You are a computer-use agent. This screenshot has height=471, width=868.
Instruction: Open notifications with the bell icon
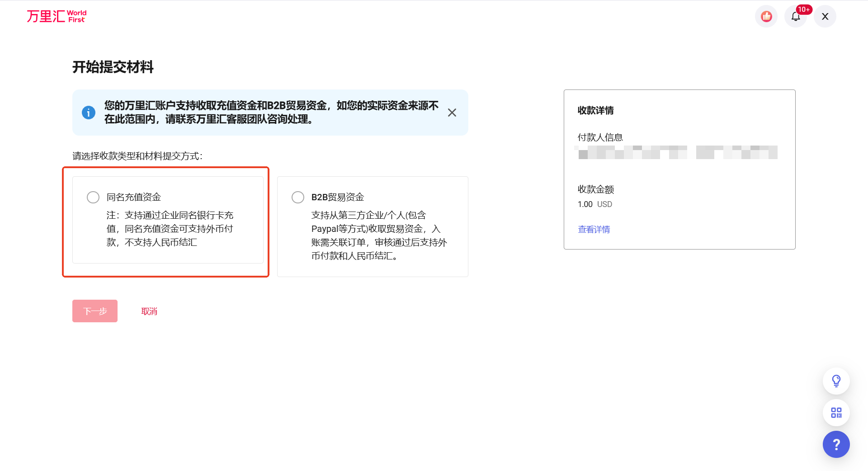pyautogui.click(x=796, y=16)
